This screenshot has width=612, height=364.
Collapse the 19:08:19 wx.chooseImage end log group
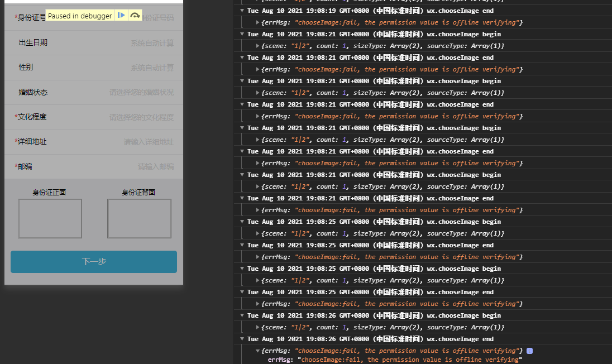point(242,11)
